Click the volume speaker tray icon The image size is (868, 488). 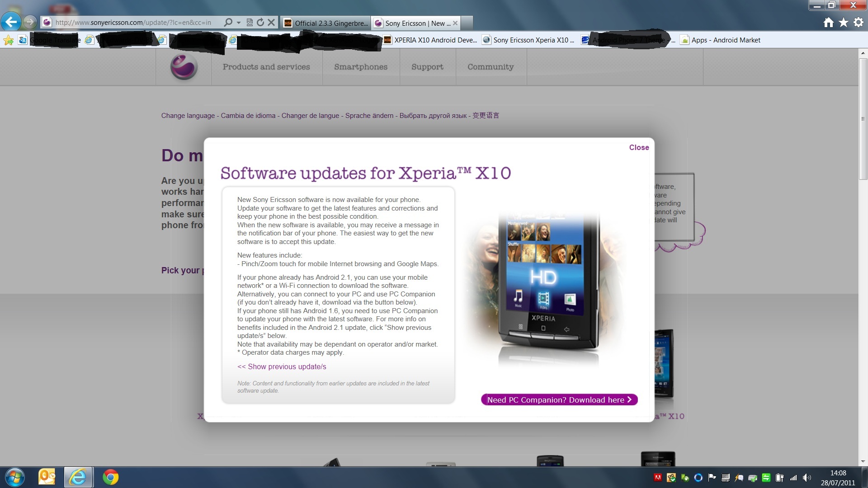pyautogui.click(x=807, y=478)
